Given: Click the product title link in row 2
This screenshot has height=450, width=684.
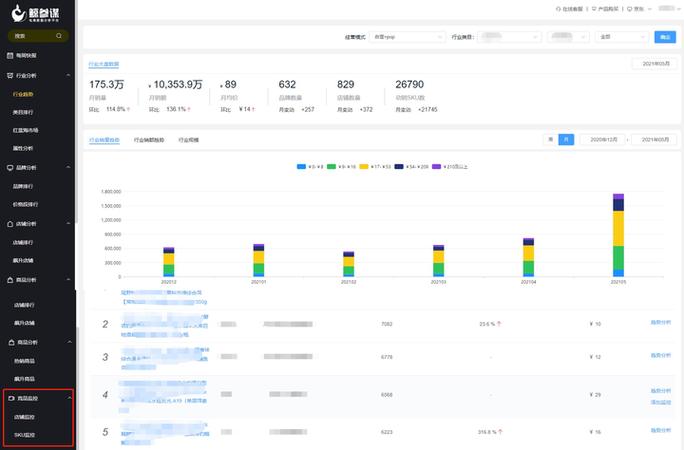Looking at the screenshot, I should click(x=164, y=326).
